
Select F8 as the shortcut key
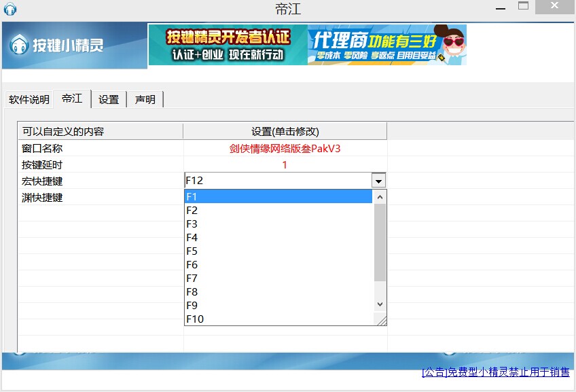tap(278, 291)
